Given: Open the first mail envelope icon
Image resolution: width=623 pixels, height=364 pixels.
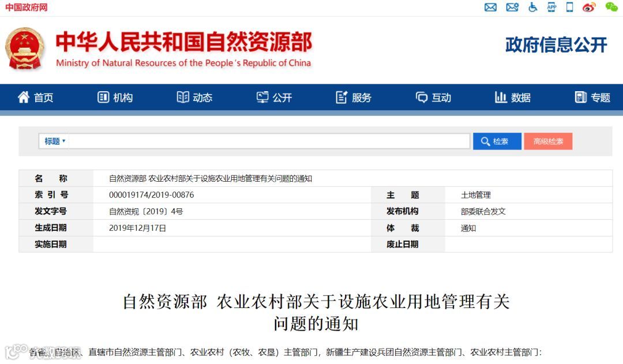Looking at the screenshot, I should 490,7.
